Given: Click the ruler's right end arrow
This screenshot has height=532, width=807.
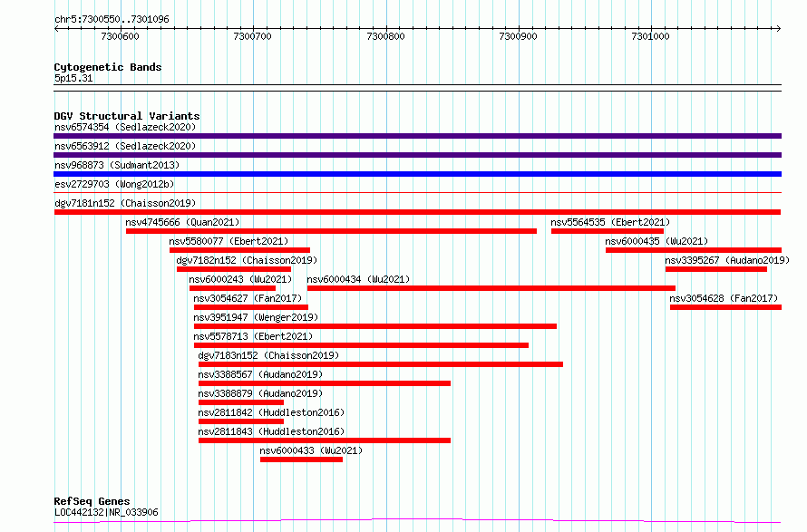Looking at the screenshot, I should pyautogui.click(x=779, y=28).
